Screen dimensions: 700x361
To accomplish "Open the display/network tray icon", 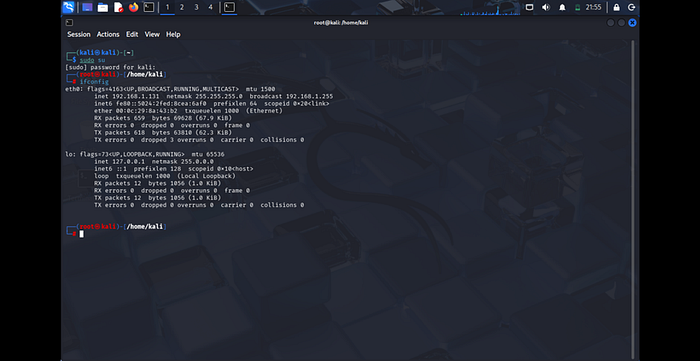I will (529, 7).
